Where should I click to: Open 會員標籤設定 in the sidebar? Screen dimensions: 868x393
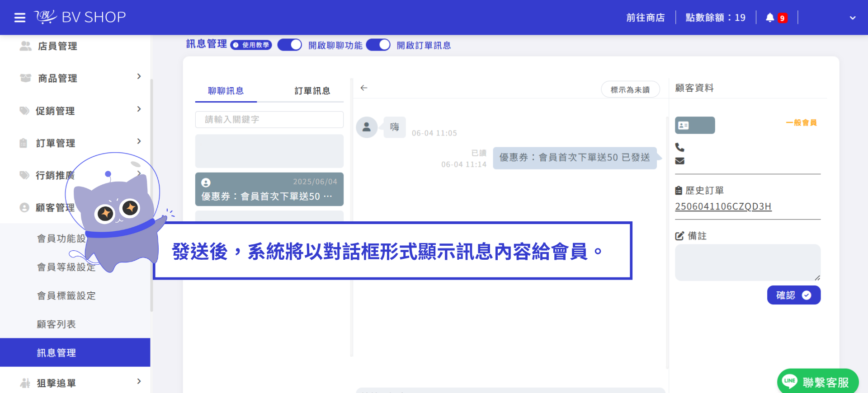click(66, 296)
